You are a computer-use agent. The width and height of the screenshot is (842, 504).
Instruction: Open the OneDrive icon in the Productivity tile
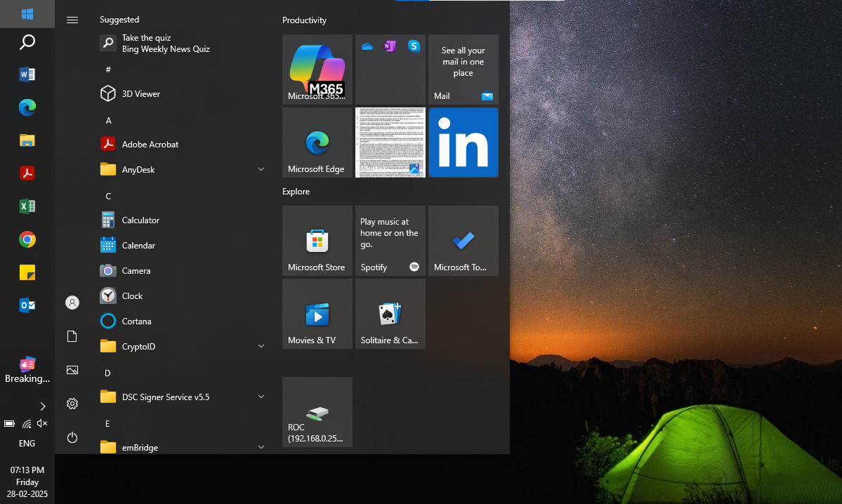click(367, 47)
